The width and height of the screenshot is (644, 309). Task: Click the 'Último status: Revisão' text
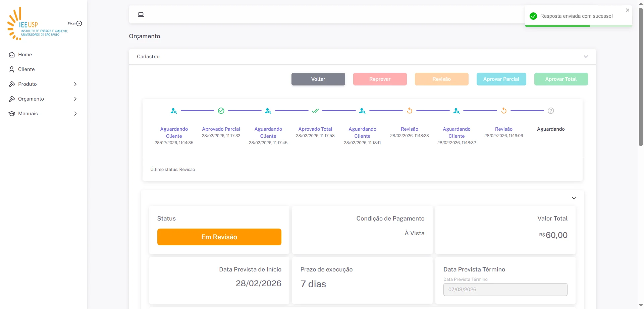[173, 170]
